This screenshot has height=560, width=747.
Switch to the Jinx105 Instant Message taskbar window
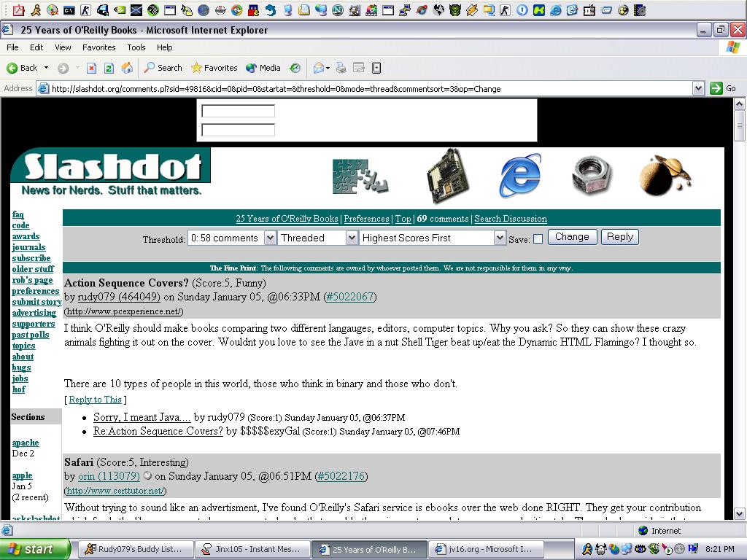point(252,549)
